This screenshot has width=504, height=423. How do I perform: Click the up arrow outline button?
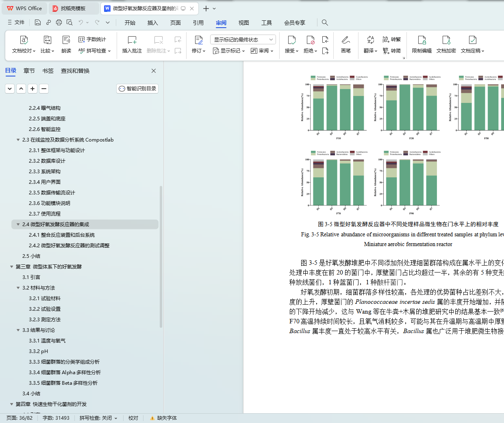point(21,89)
